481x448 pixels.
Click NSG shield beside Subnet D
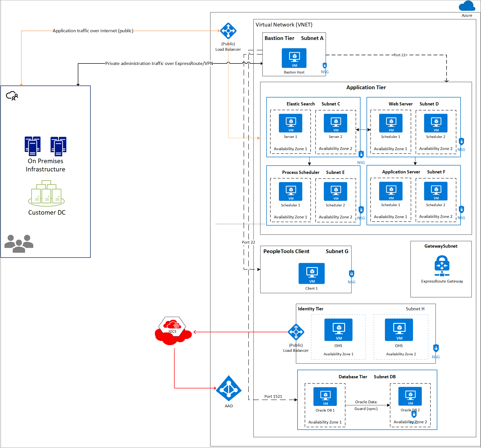tap(461, 141)
